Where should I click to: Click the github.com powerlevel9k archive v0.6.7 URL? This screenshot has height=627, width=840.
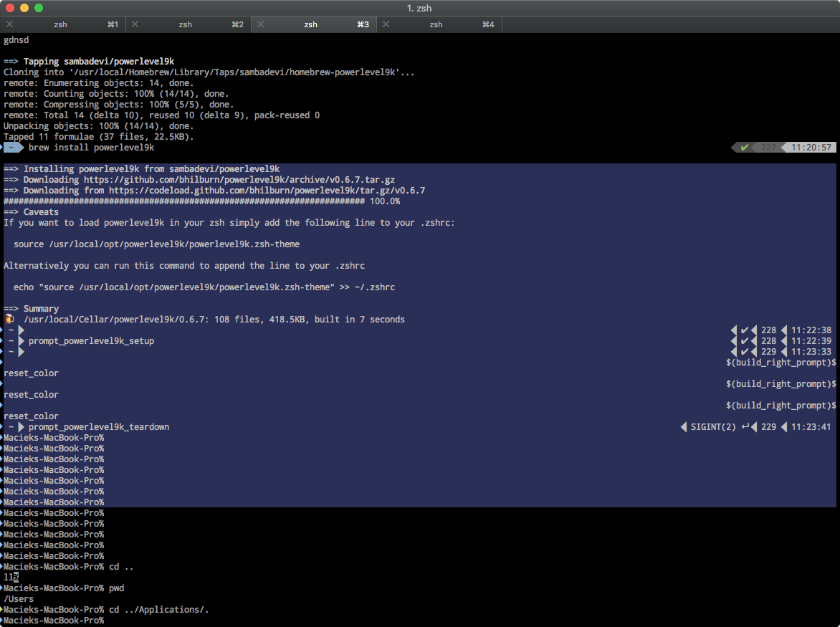[x=239, y=180]
